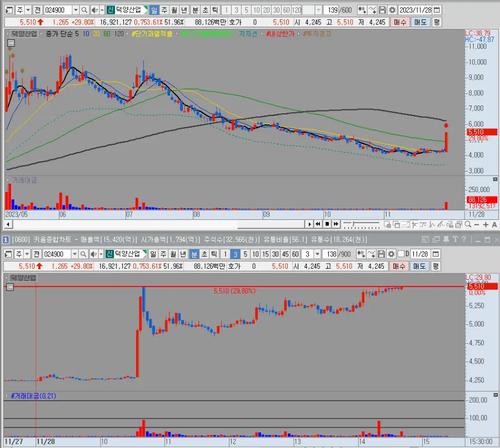Click the speaker icon in the upper chart toolbar

pyautogui.click(x=94, y=10)
